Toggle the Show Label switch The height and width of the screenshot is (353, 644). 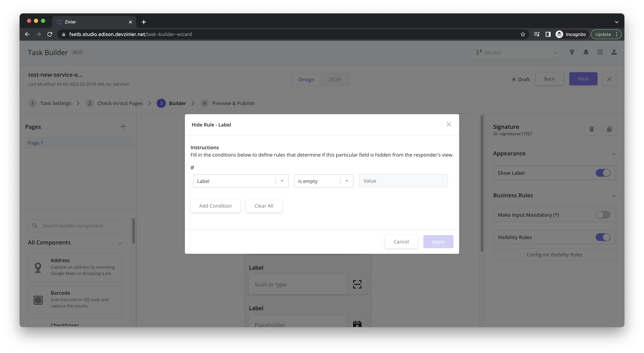pos(603,173)
